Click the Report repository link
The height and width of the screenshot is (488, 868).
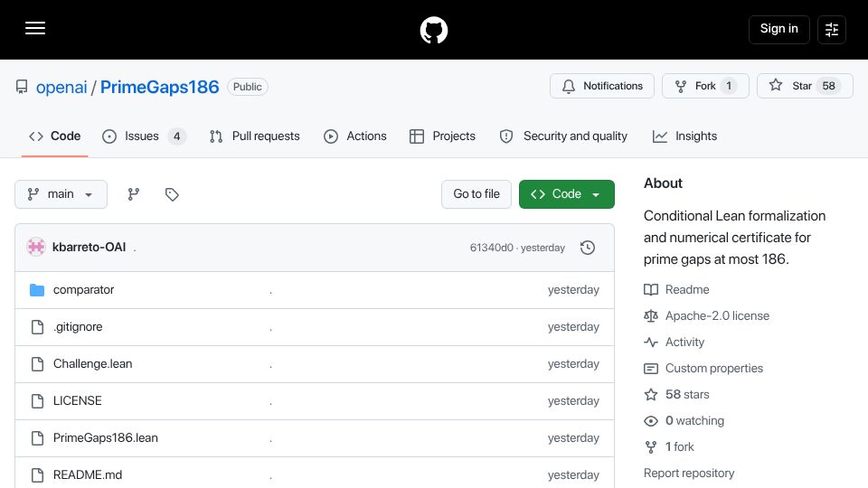(x=689, y=473)
